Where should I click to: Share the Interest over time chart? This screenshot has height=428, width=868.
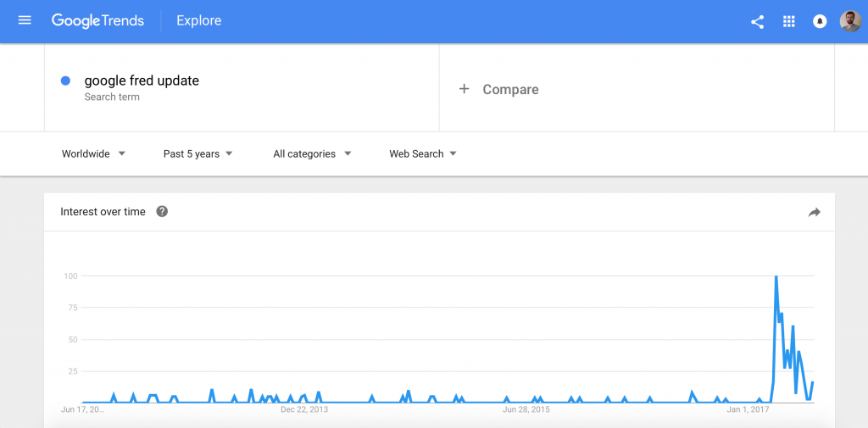814,212
